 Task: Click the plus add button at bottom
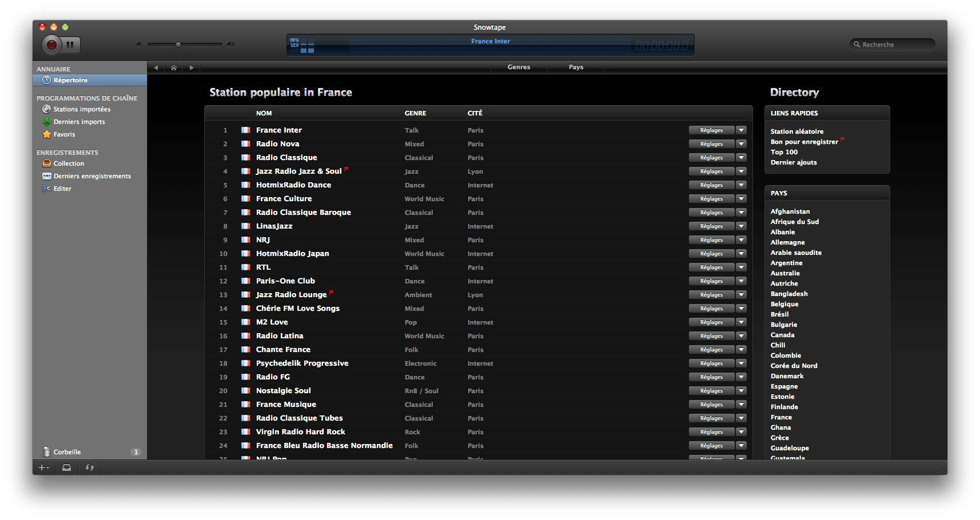pos(43,467)
